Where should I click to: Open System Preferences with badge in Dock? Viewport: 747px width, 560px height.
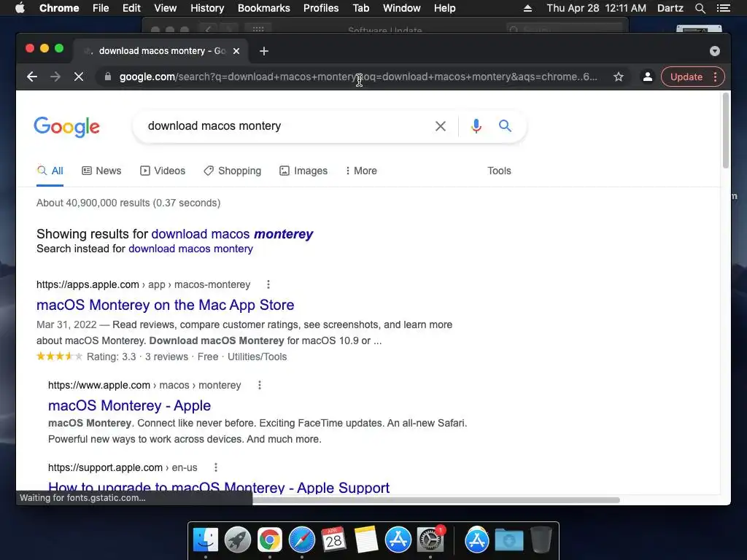[430, 540]
